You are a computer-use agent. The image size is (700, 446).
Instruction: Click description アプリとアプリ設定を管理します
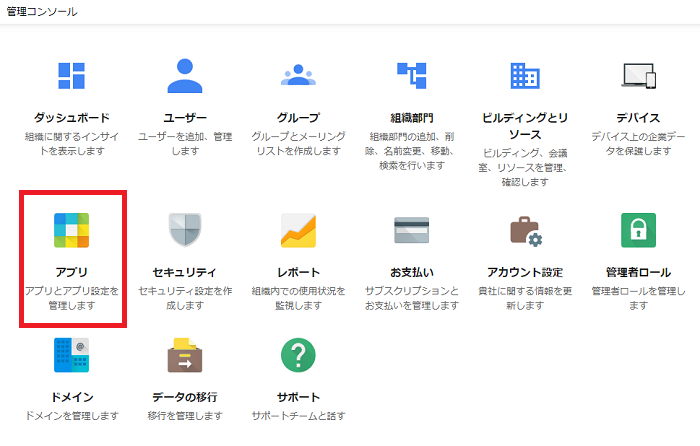pyautogui.click(x=71, y=298)
